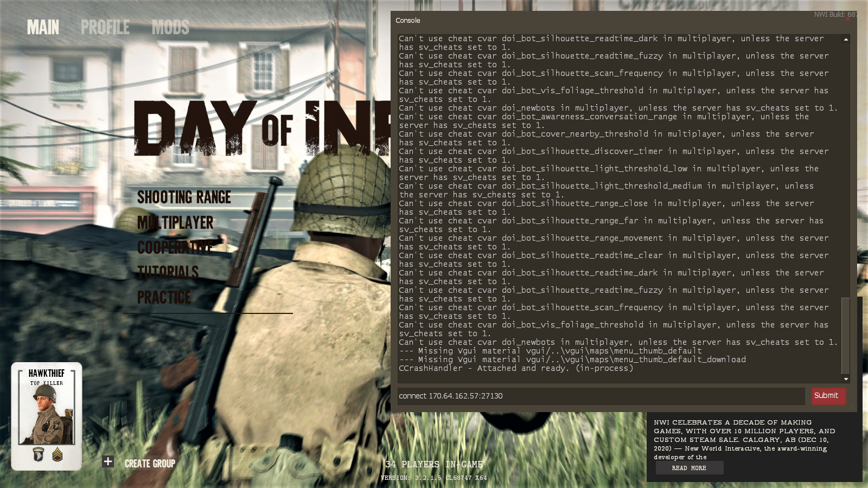Click the Console window title

point(408,21)
